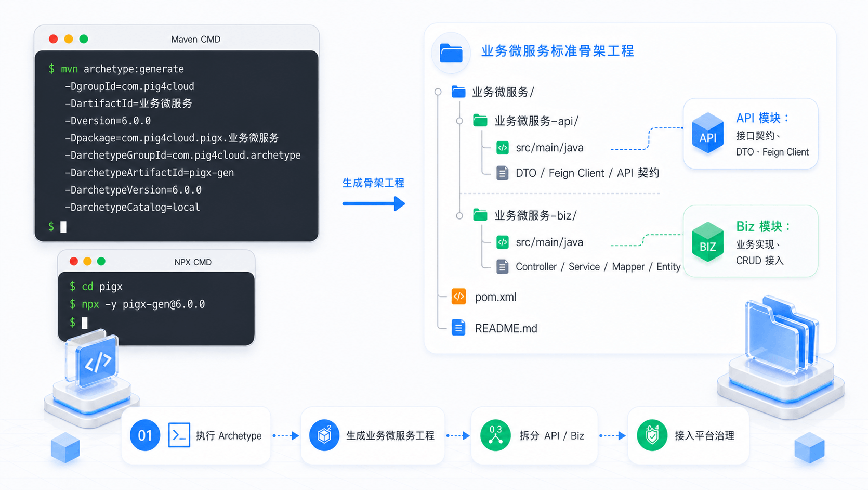Click the blue document icon of README.md
Image resolution: width=868 pixels, height=490 pixels.
458,328
